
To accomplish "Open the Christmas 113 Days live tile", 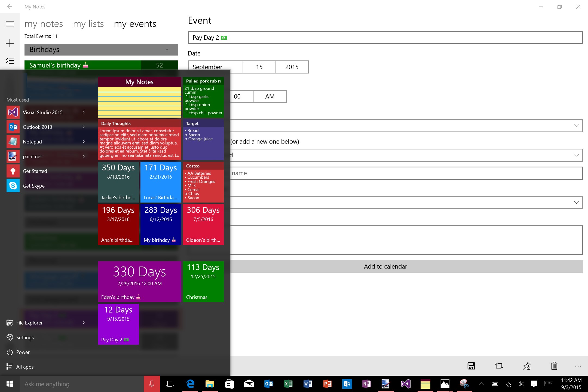I will point(203,281).
